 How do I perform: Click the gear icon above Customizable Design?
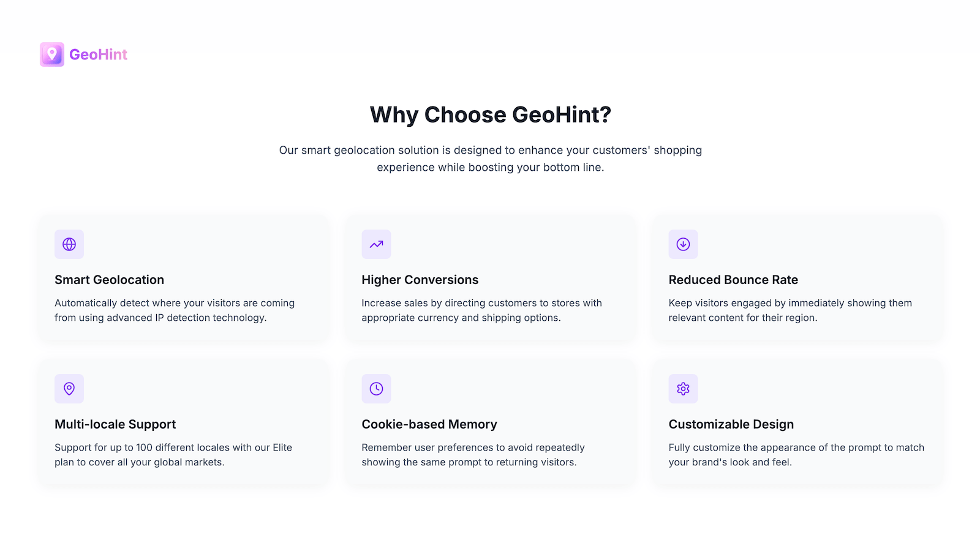[x=683, y=389]
